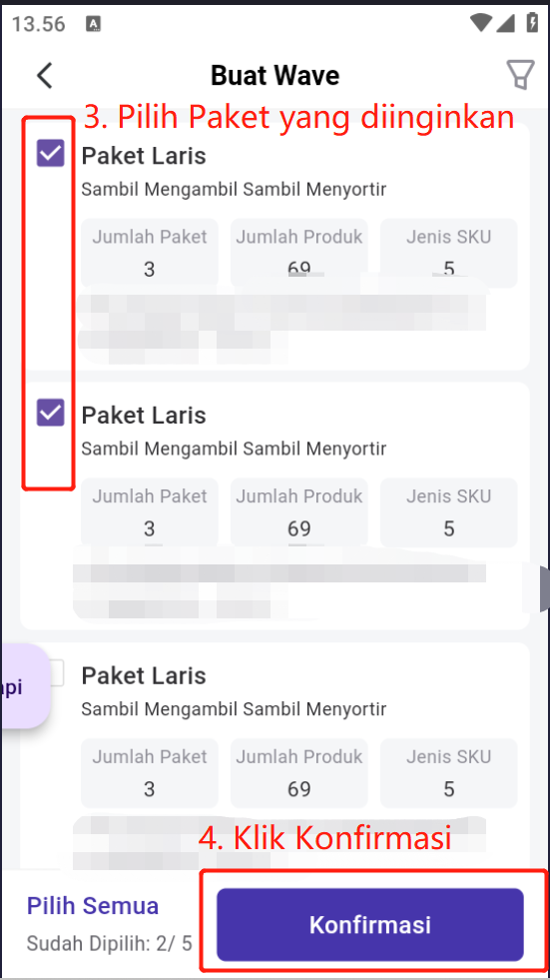
Task: Tap Jumlah Paket box in third card
Action: (x=149, y=772)
